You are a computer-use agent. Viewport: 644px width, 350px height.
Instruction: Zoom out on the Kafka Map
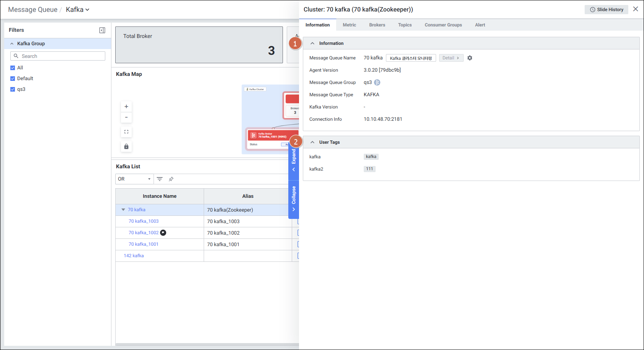pyautogui.click(x=126, y=117)
